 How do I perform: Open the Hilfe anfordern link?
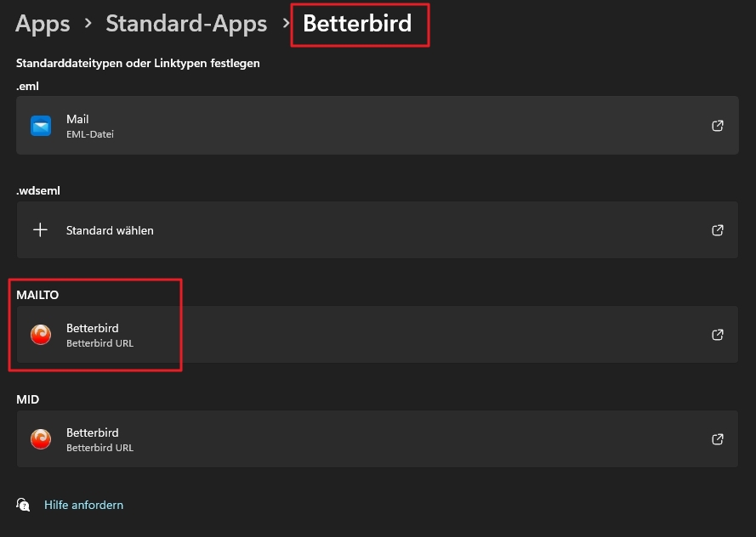pos(83,505)
